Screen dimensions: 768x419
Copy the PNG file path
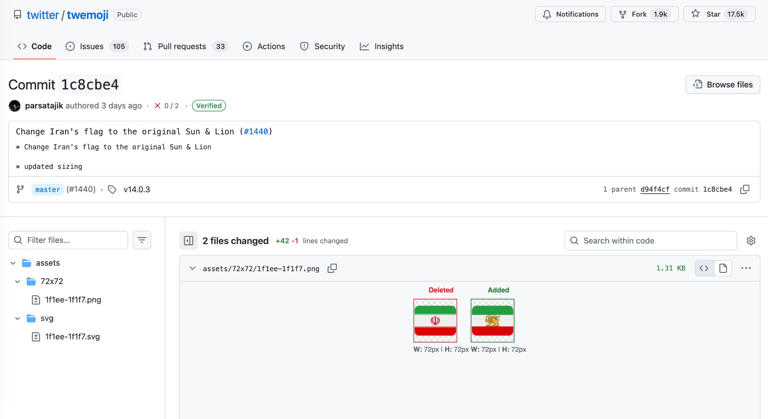(x=332, y=268)
